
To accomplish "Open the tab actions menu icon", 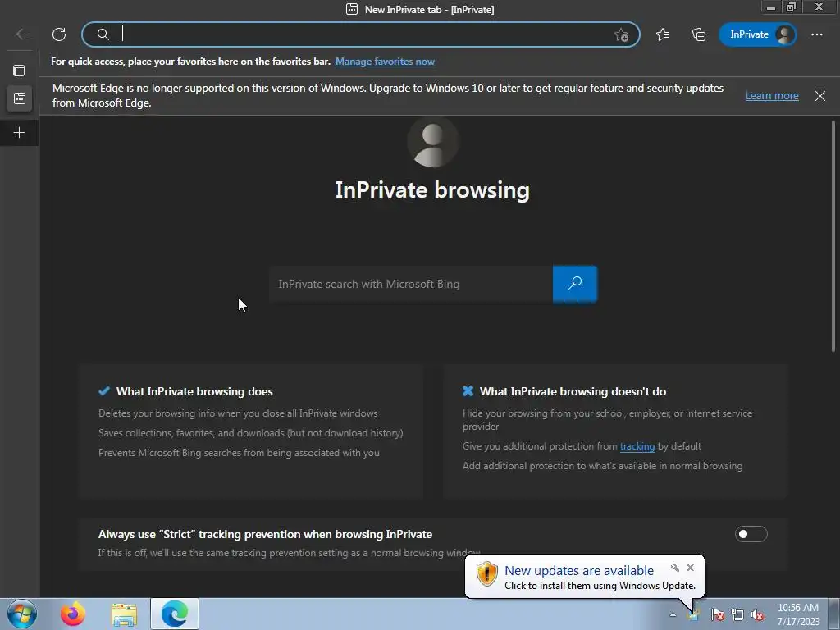I will (20, 71).
